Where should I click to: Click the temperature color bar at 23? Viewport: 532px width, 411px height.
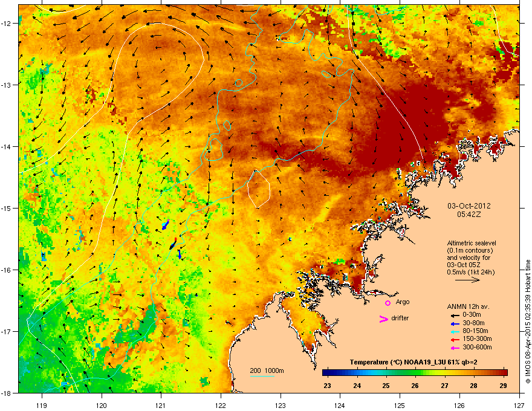pos(327,372)
